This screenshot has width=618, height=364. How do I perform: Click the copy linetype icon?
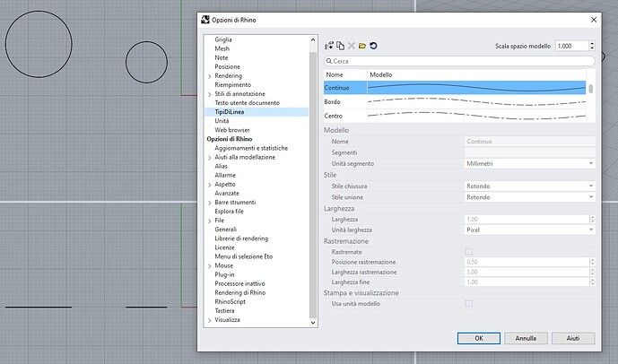coord(340,46)
